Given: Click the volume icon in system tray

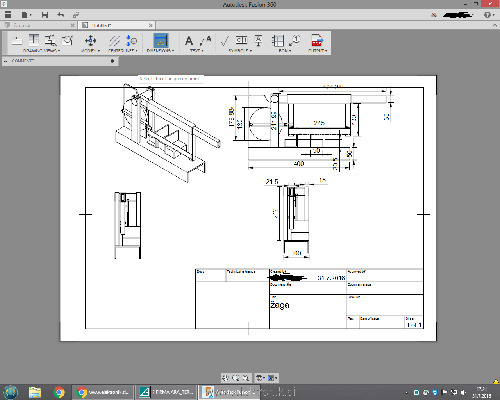Looking at the screenshot, I should (463, 393).
